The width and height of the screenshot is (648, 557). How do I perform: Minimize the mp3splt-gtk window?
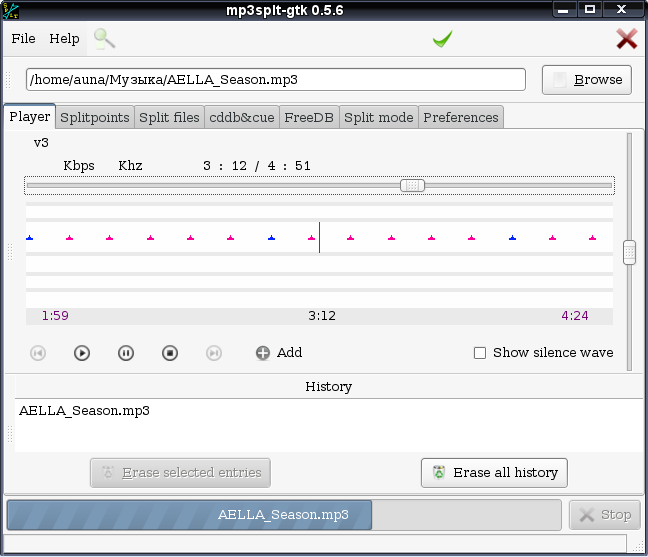(563, 10)
